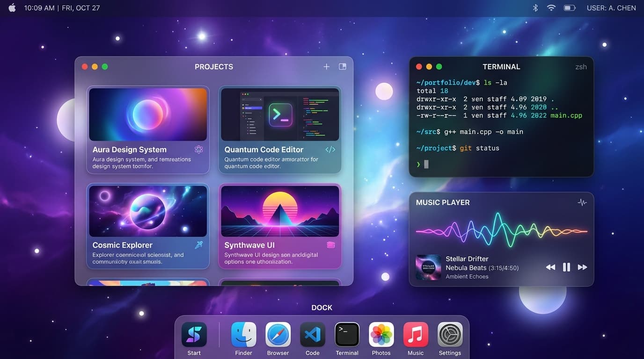Image resolution: width=644 pixels, height=359 pixels.
Task: Click the "Ambient Echoes" album name
Action: coord(467,276)
